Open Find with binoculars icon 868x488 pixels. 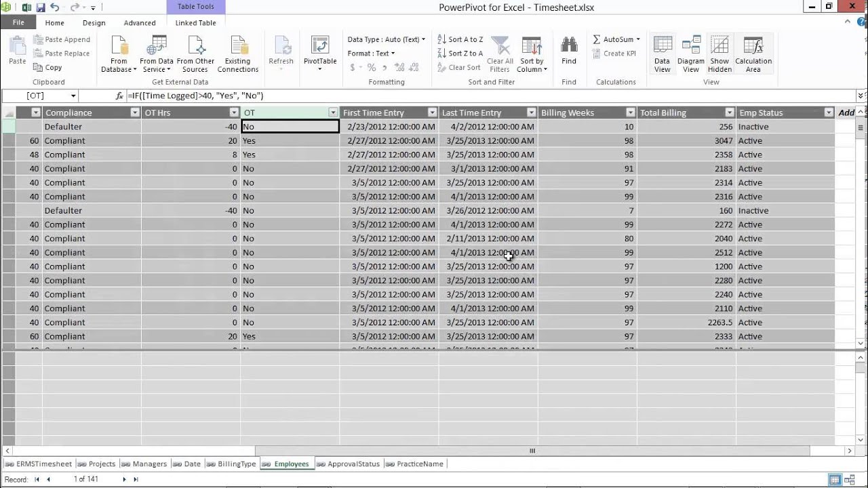tap(569, 51)
